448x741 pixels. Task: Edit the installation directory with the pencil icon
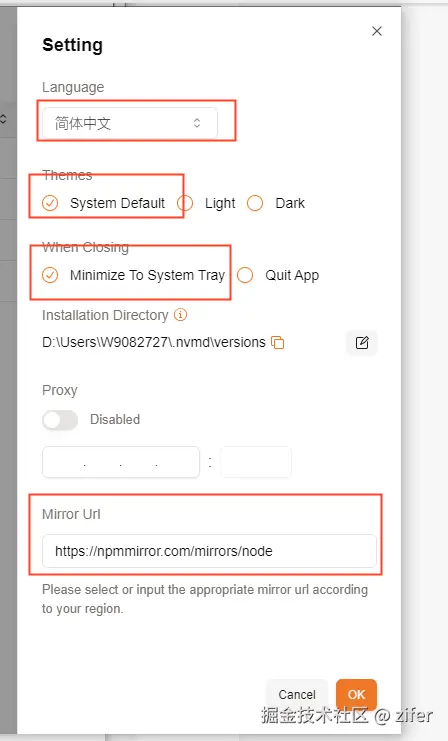(362, 343)
